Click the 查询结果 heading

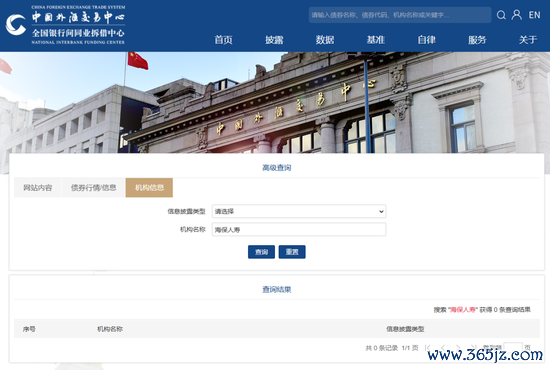(277, 290)
